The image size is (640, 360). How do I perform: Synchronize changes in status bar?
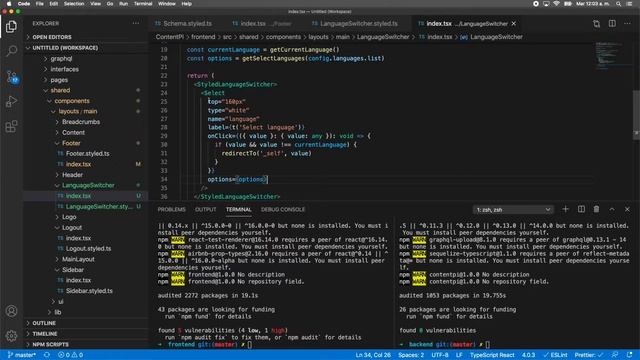47,355
